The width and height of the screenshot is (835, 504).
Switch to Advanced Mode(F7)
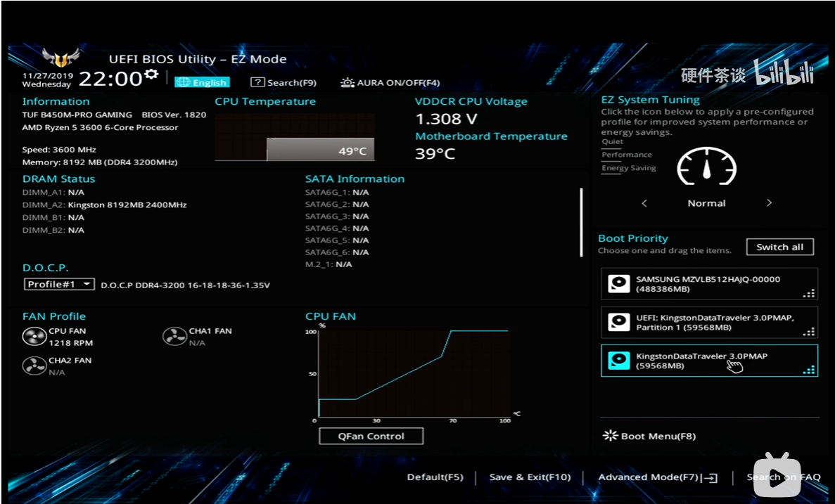(658, 477)
